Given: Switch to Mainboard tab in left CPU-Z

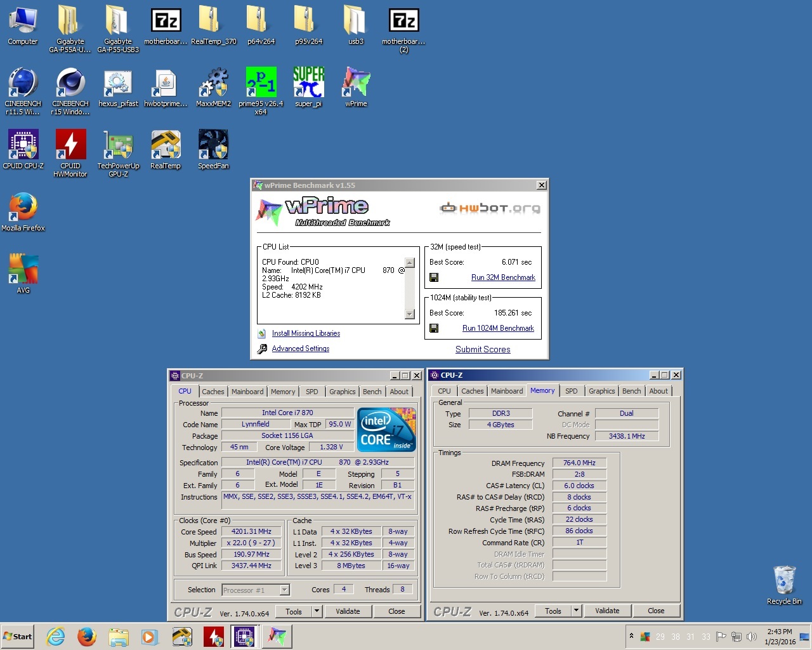Looking at the screenshot, I should click(247, 392).
